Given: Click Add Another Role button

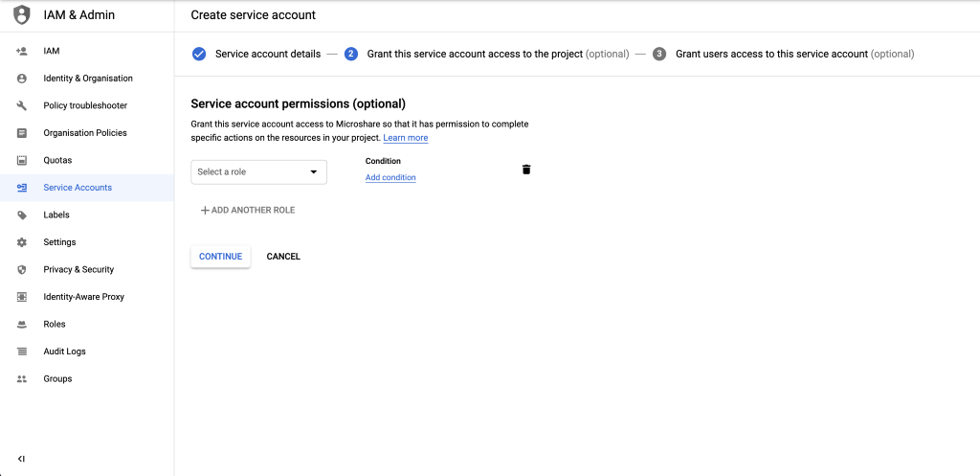Looking at the screenshot, I should [247, 210].
